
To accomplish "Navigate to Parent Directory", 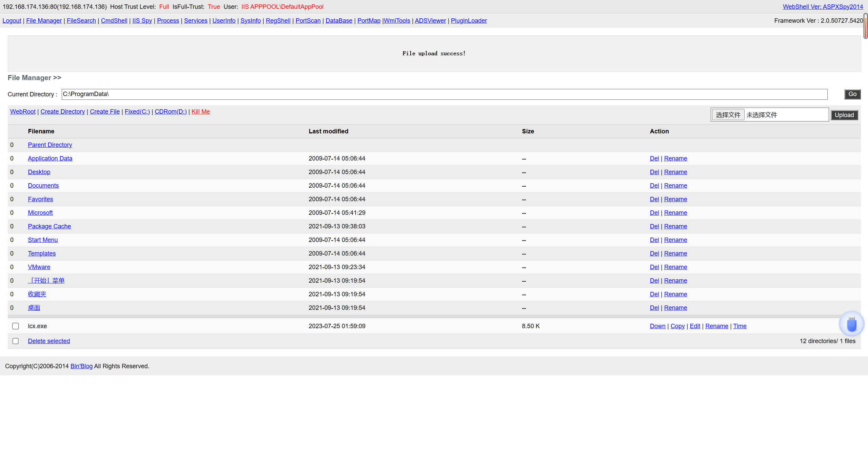I will tap(50, 145).
